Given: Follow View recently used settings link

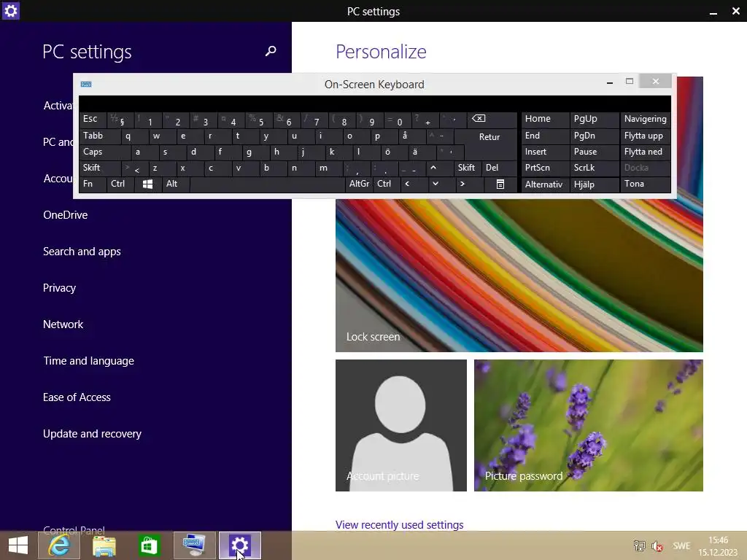Looking at the screenshot, I should coord(399,525).
